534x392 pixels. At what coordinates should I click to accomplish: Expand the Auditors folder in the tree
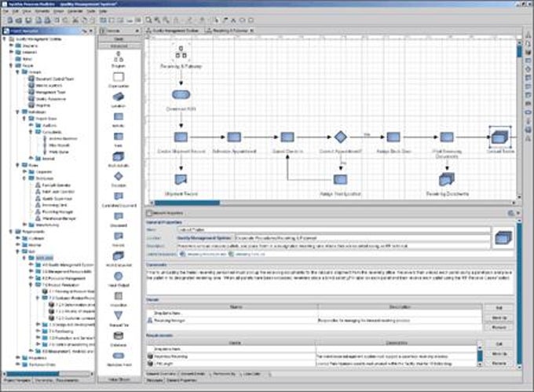pos(31,126)
